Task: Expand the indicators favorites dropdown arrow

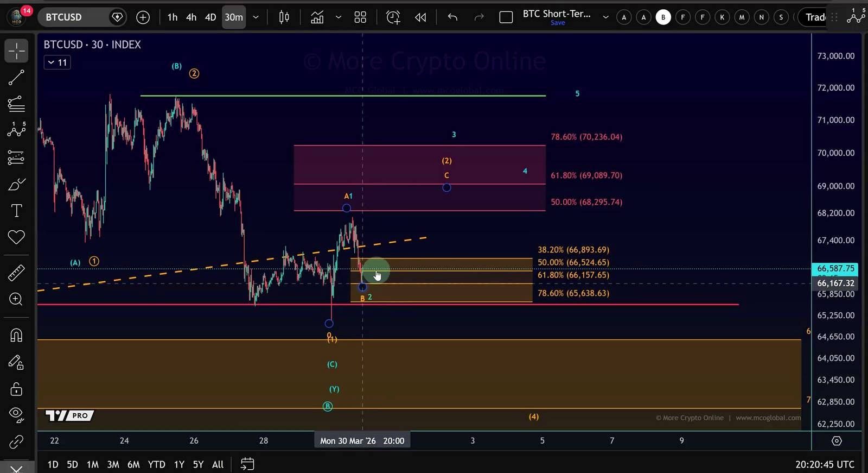Action: (339, 17)
